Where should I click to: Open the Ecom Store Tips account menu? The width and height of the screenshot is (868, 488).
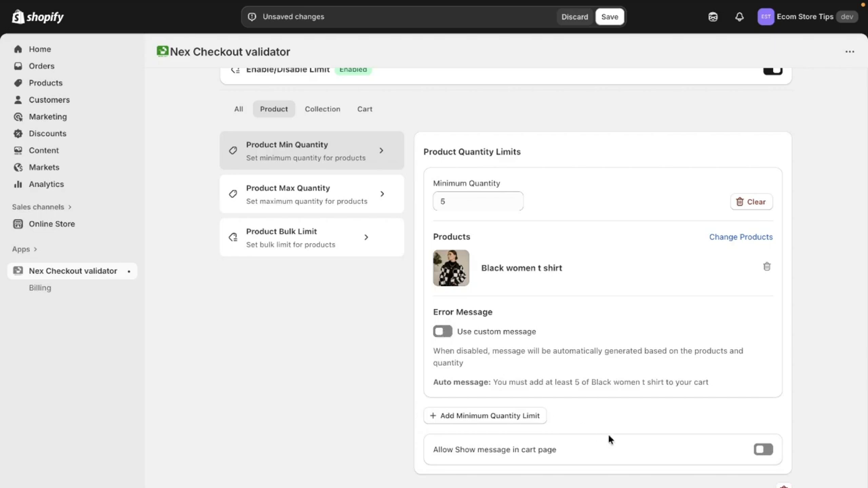click(808, 17)
